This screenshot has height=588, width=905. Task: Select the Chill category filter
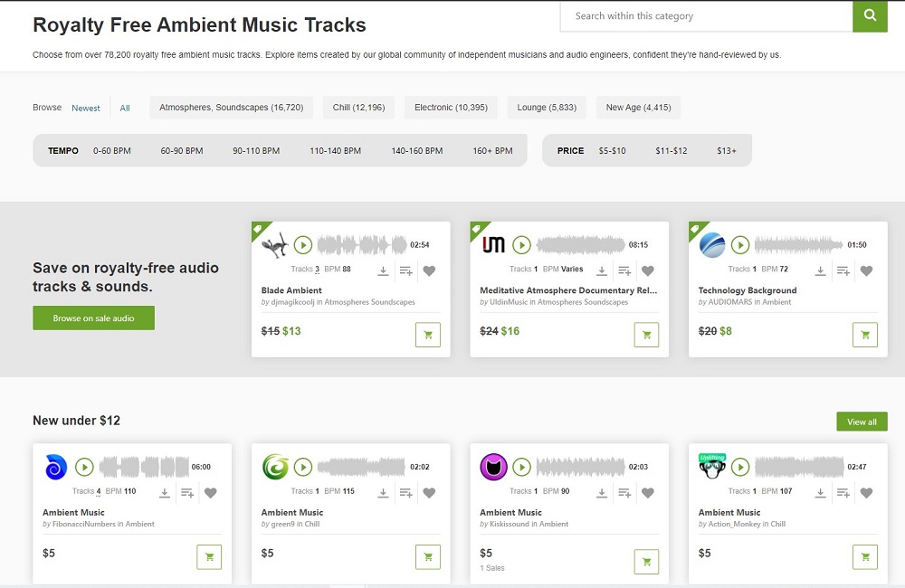click(358, 108)
